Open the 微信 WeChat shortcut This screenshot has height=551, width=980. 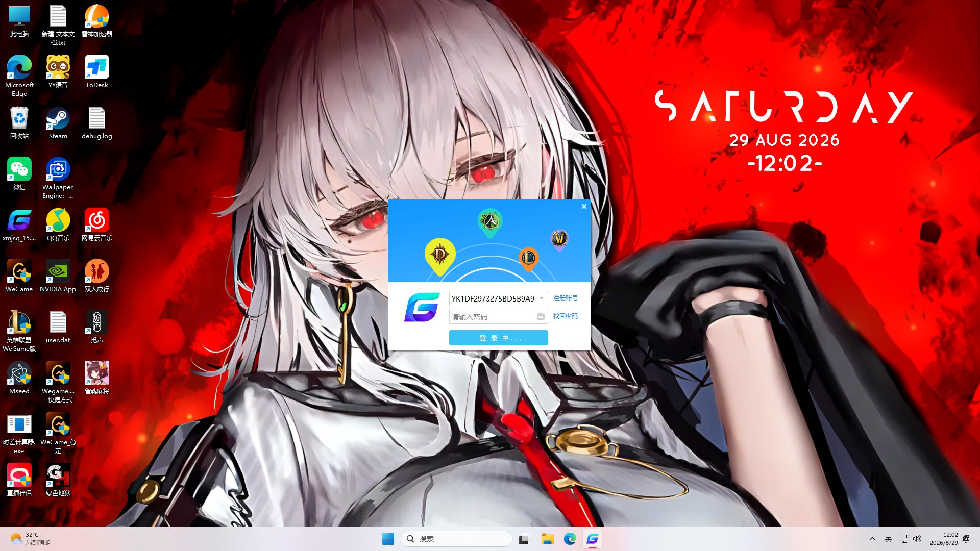tap(19, 174)
